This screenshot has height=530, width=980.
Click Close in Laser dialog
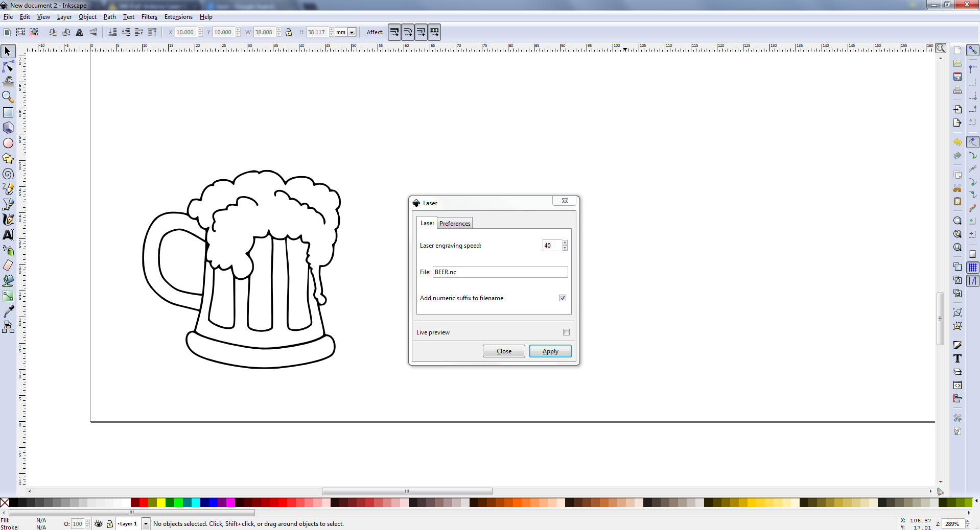(504, 351)
